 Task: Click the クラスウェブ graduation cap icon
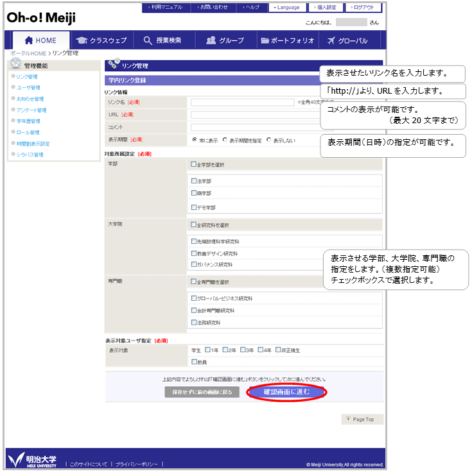82,40
